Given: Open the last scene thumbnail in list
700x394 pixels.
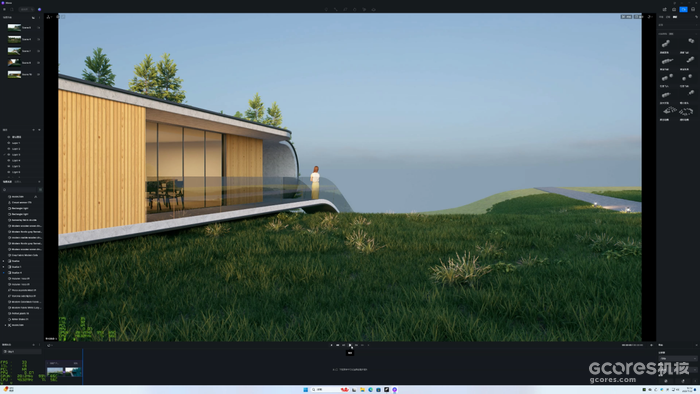Looking at the screenshot, I should click(x=14, y=74).
